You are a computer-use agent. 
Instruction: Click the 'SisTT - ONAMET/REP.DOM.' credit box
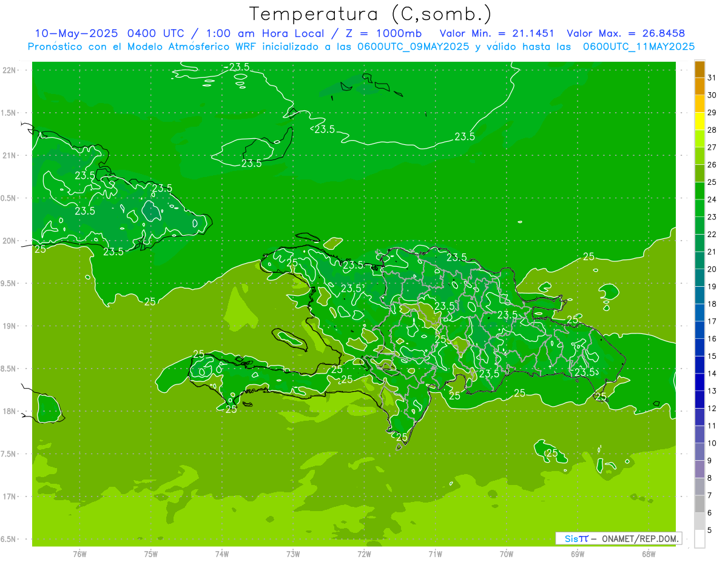point(618,538)
